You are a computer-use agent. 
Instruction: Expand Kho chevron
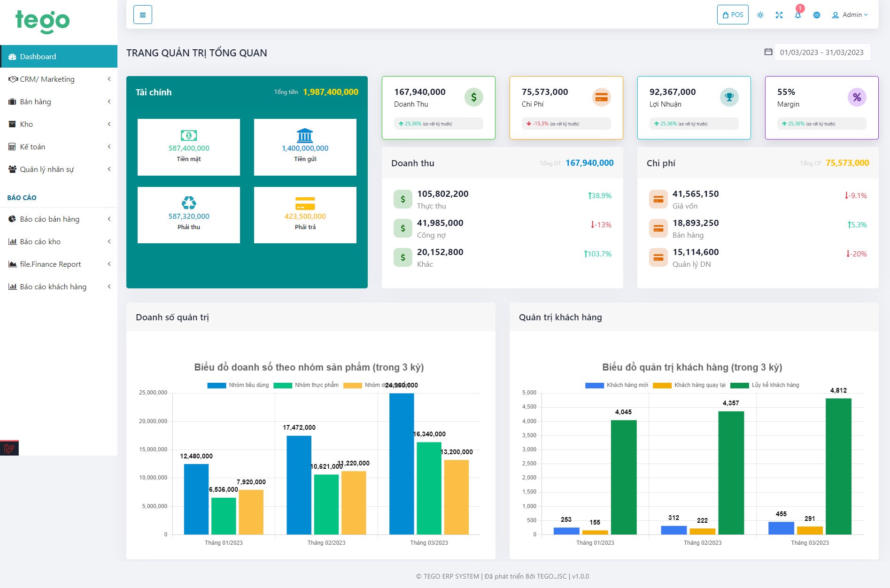click(x=109, y=124)
